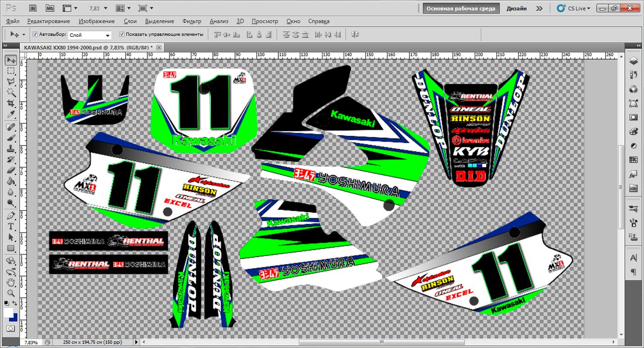The width and height of the screenshot is (644, 348).
Task: Open the Arrange Documents dropdown
Action: [123, 9]
